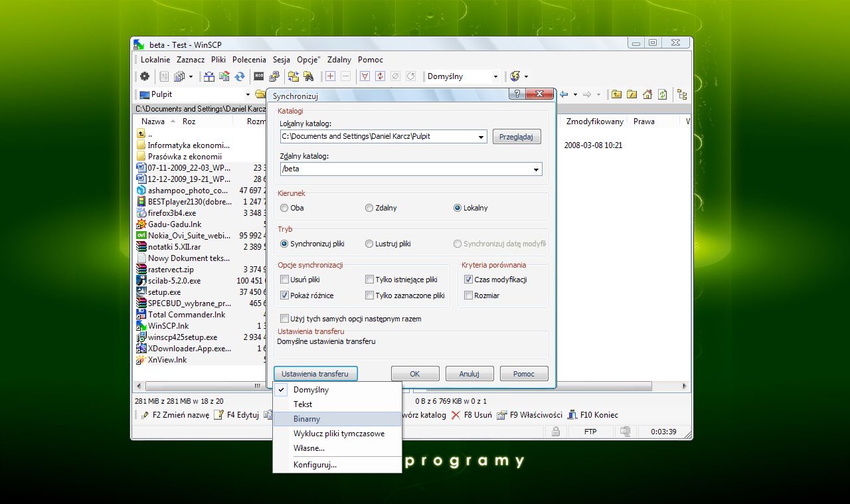Screen dimensions: 850x504
Task: Click the Invert selection icon
Action: pos(380,76)
